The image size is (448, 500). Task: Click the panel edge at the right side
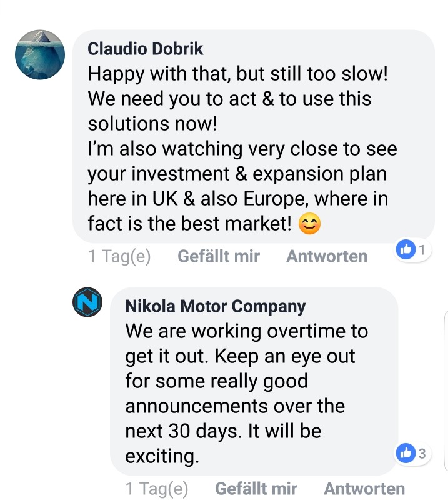(445, 387)
